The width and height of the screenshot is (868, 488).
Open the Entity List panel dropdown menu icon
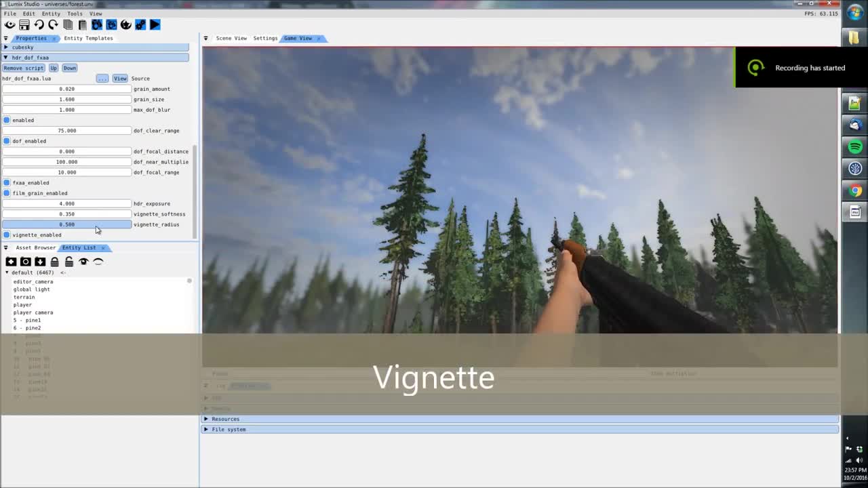tap(5, 247)
